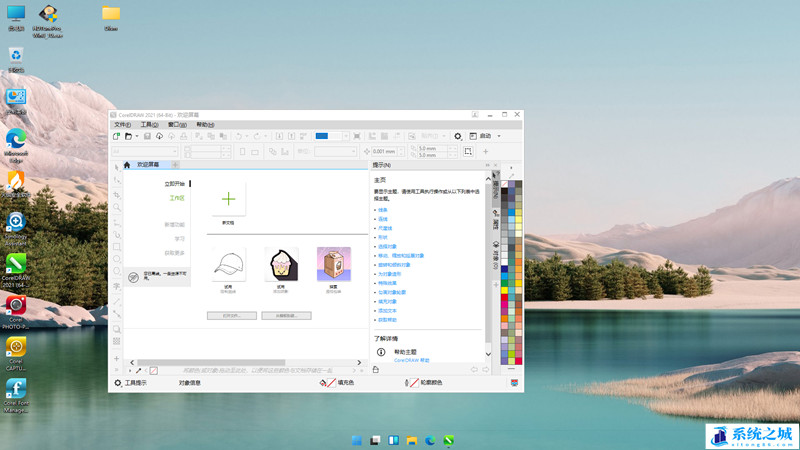Select the Text tool in toolbox
Screen dimensions: 800x450
(x=117, y=286)
